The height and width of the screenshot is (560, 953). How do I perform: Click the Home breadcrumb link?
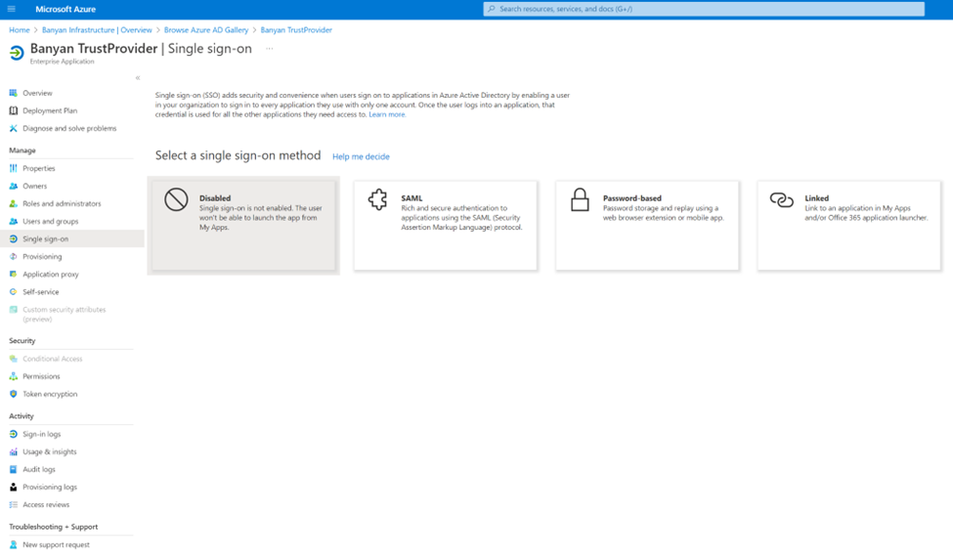coord(19,29)
